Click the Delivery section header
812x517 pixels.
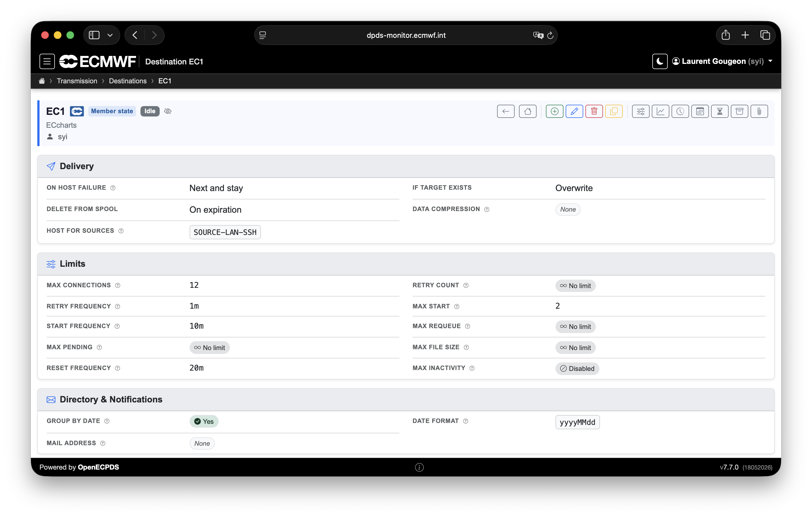point(406,166)
